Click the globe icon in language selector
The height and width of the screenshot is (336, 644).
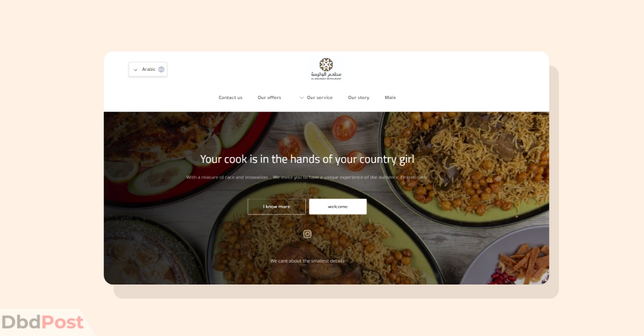162,70
